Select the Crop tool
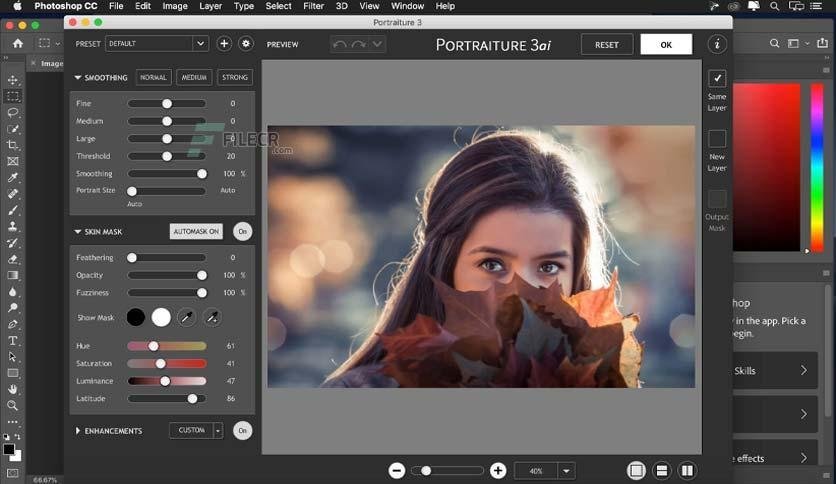The image size is (836, 484). point(13,145)
